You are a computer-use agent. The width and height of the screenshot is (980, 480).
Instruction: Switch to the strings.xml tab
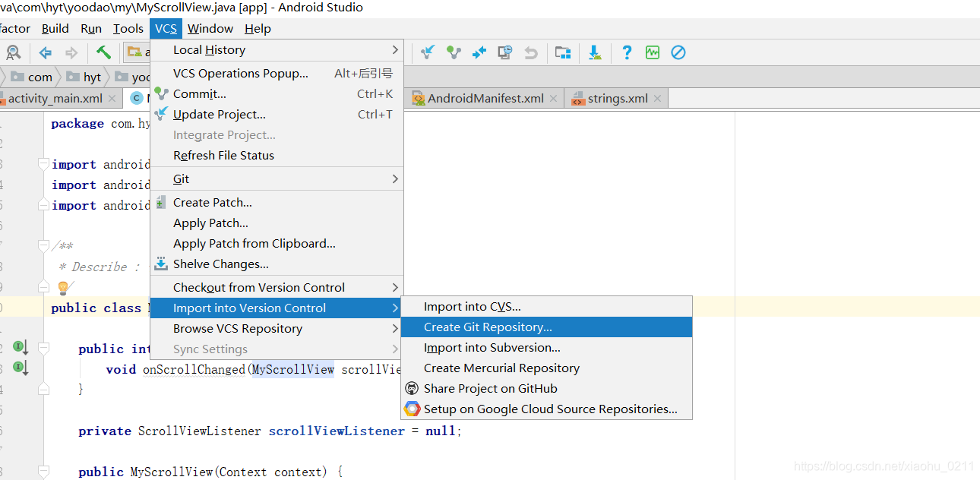point(618,98)
